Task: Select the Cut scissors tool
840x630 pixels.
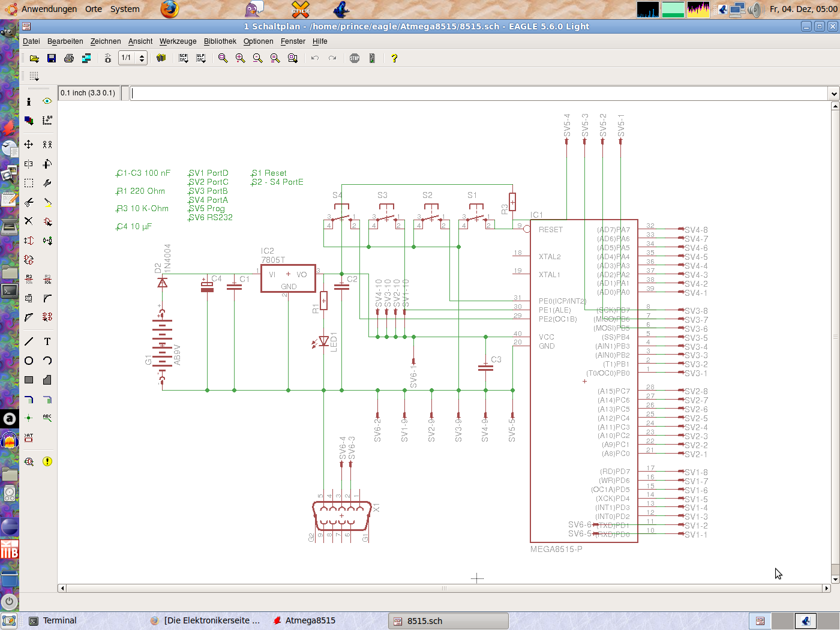Action: click(x=29, y=202)
